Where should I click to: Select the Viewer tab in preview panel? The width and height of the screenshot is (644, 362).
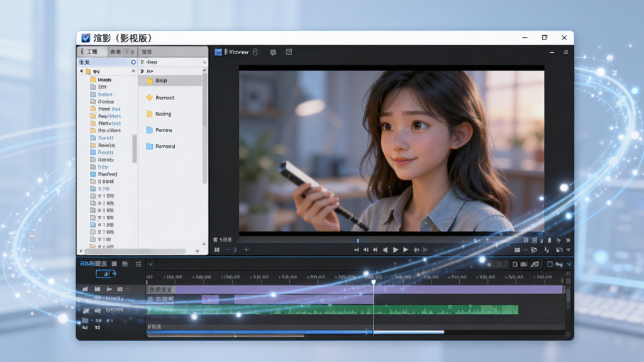237,52
